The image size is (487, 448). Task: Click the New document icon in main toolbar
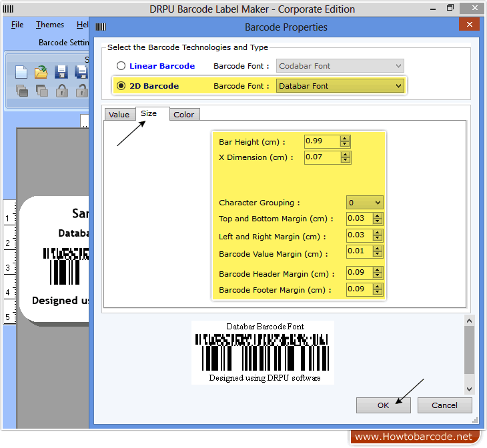tap(21, 72)
